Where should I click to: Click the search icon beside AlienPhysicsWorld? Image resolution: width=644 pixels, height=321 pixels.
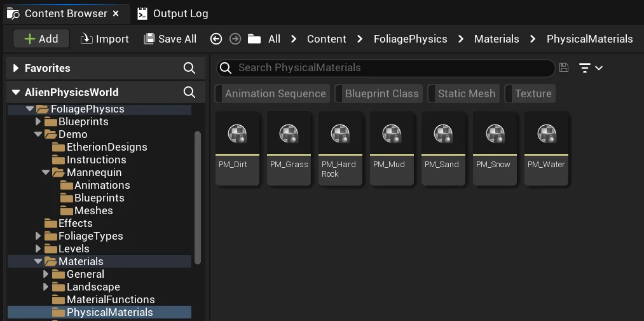point(189,92)
